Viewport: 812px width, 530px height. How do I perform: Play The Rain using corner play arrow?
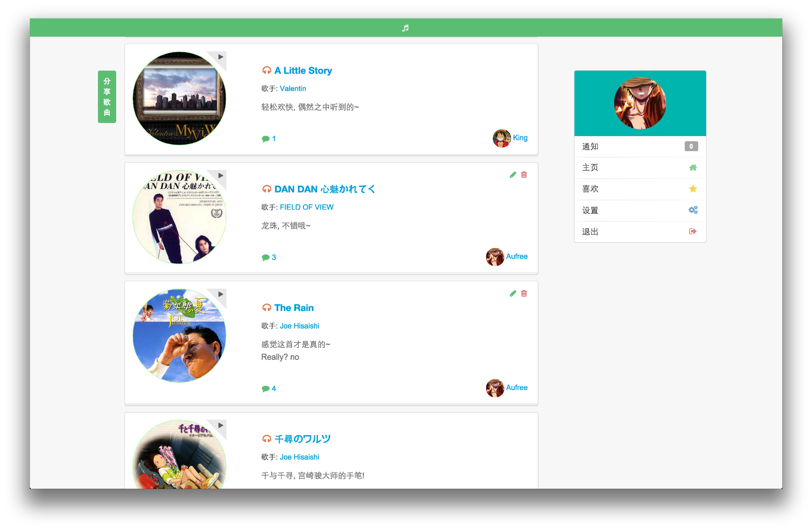[x=221, y=294]
